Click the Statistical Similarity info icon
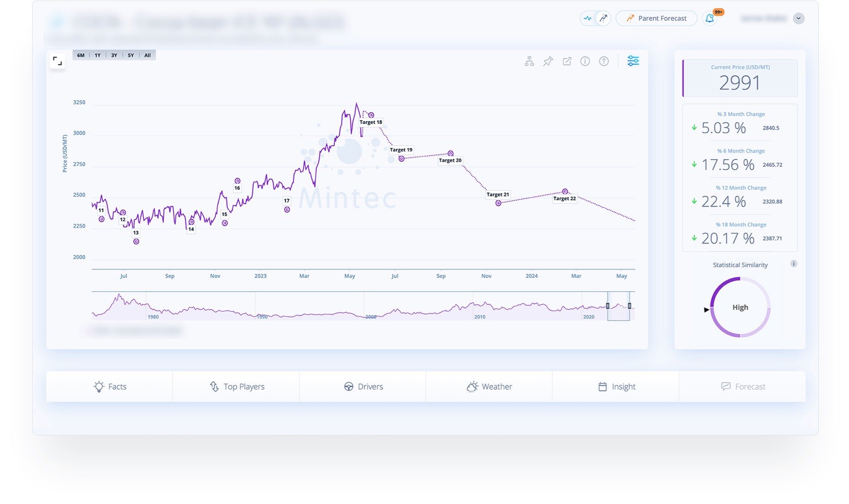The height and width of the screenshot is (504, 849). pyautogui.click(x=794, y=264)
